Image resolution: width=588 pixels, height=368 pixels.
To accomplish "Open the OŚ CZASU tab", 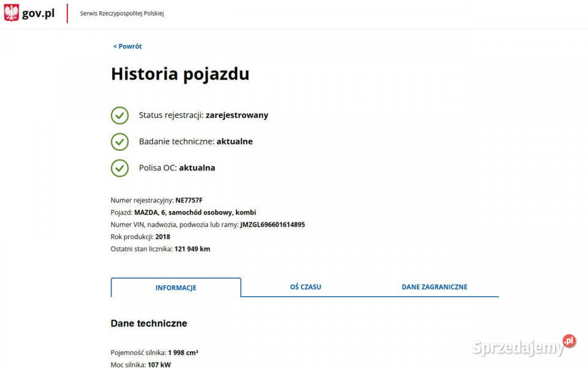I will pos(306,287).
